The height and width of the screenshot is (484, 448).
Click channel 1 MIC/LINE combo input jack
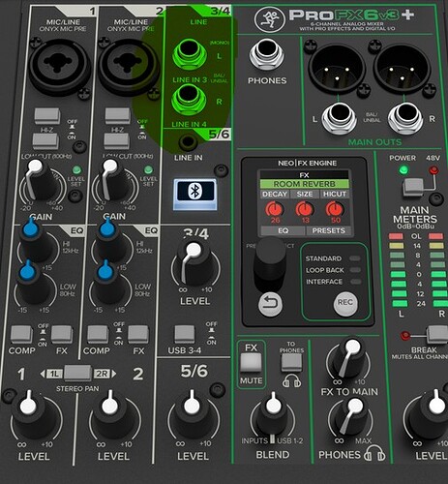click(60, 66)
